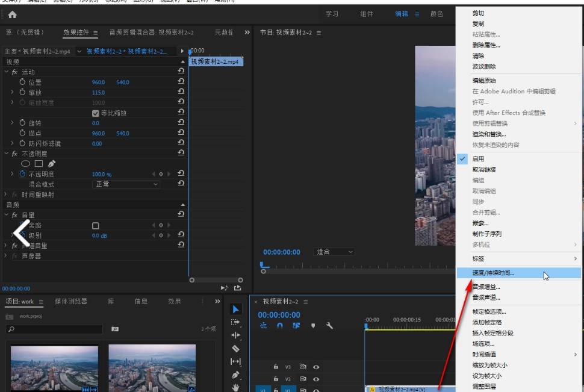Toggle sync lock for track V3
The height and width of the screenshot is (392, 584).
303,367
